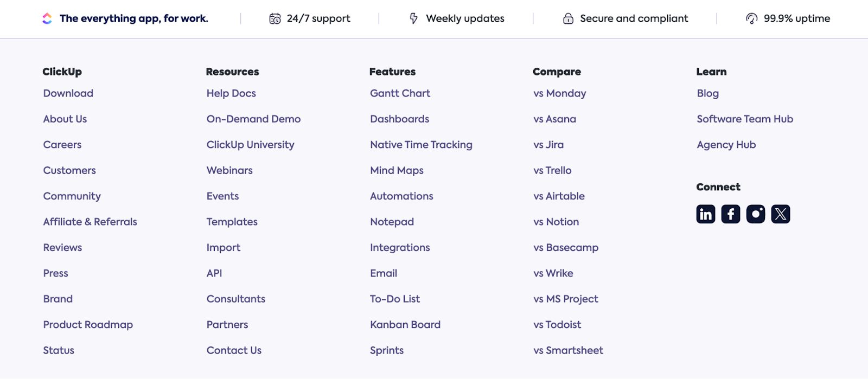Open ClickUp's LinkedIn page icon

[x=706, y=214]
